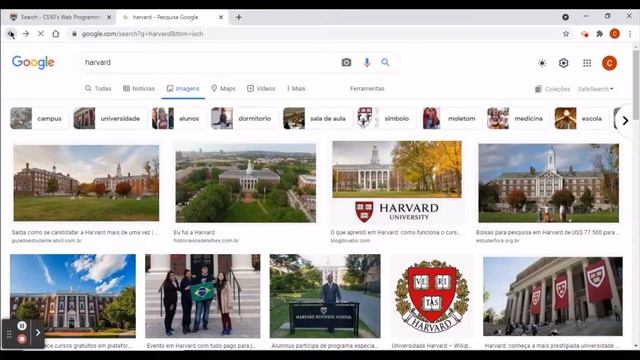
Task: View site information lock icon
Action: [x=74, y=34]
